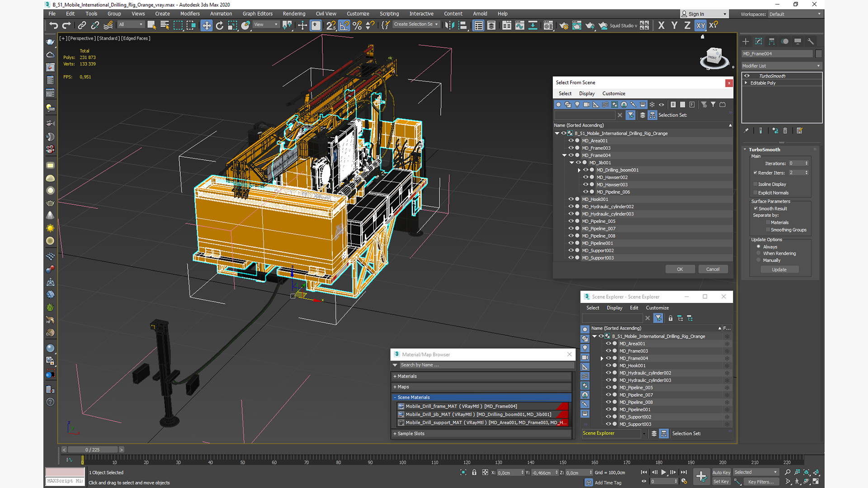Open Edit menu in Scene Explorer
This screenshot has height=488, width=868.
634,308
